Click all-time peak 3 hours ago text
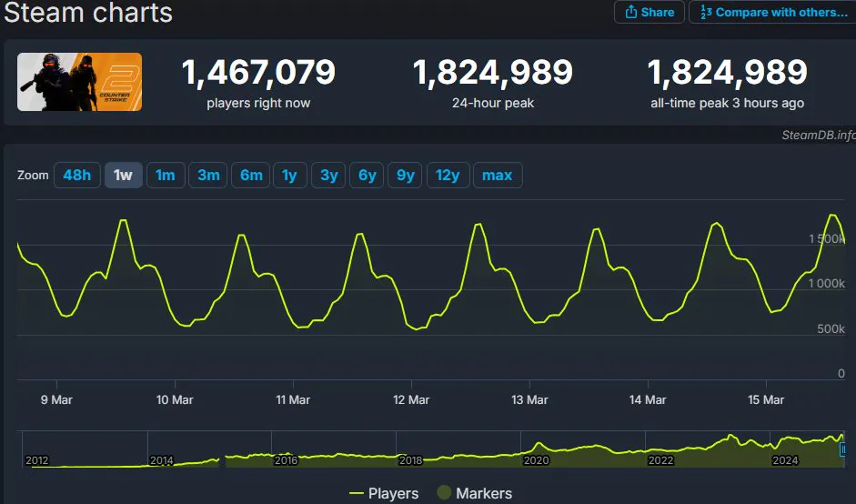 pyautogui.click(x=727, y=103)
